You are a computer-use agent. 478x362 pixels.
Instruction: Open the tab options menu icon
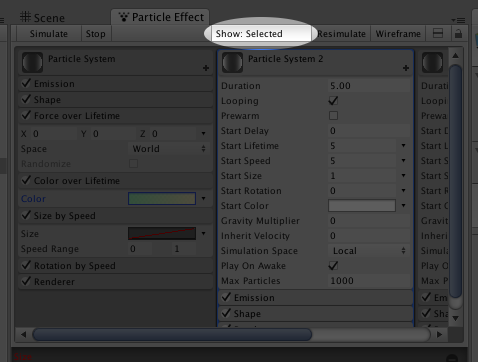coord(458,20)
